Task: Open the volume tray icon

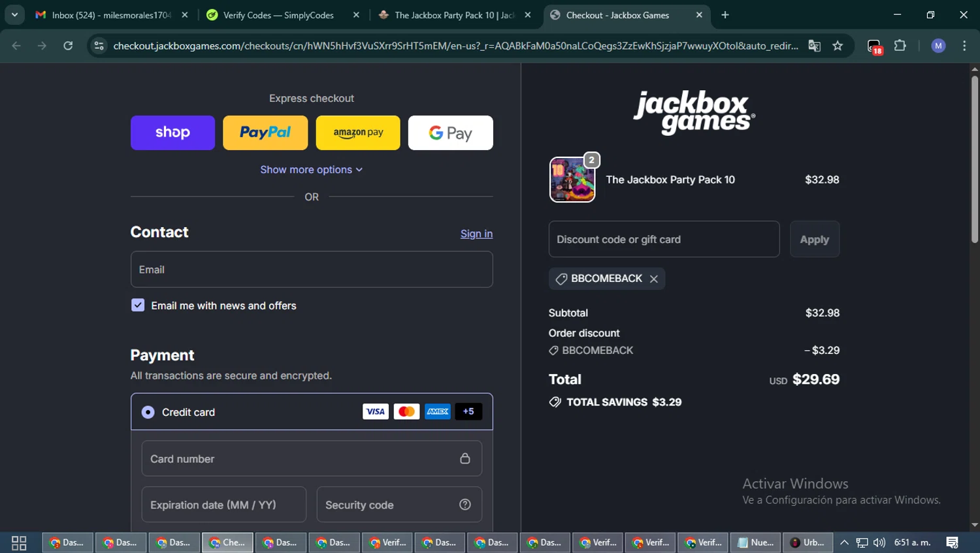Action: (879, 543)
